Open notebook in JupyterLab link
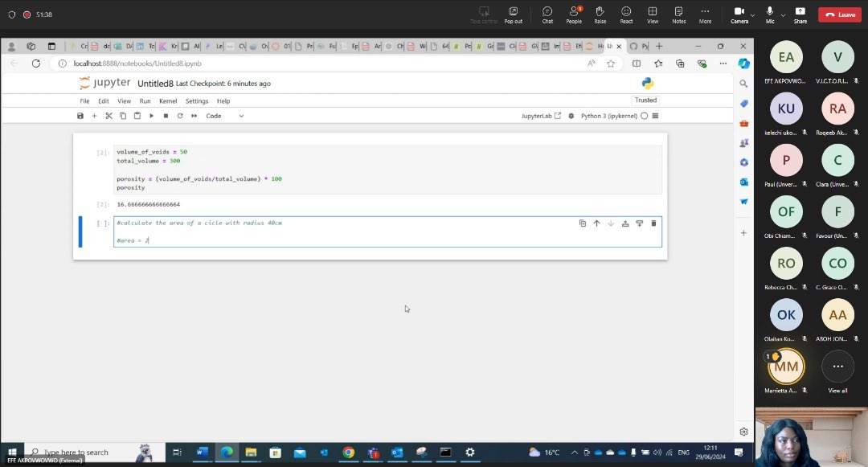868x467 pixels. (541, 116)
